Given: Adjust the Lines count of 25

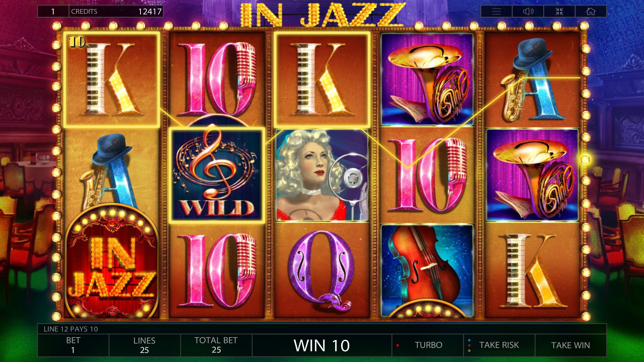Looking at the screenshot, I should (x=145, y=345).
